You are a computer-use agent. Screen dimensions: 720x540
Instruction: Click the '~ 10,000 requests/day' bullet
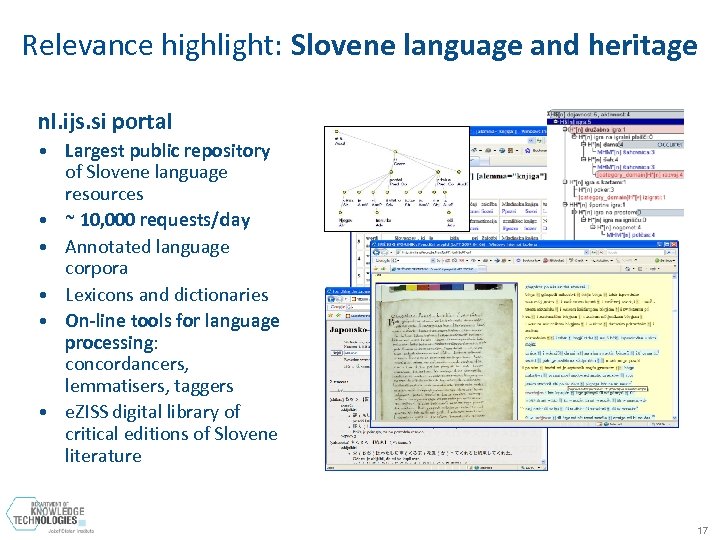pyautogui.click(x=158, y=220)
